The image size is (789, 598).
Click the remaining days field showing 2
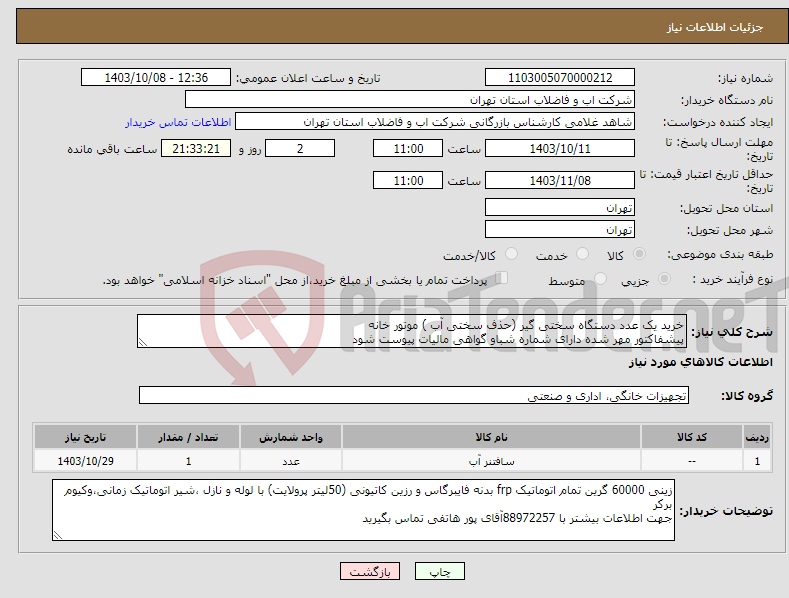click(x=300, y=148)
